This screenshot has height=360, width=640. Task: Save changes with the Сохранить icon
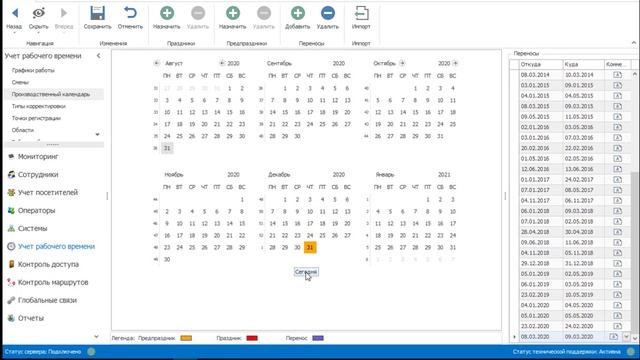click(x=98, y=13)
